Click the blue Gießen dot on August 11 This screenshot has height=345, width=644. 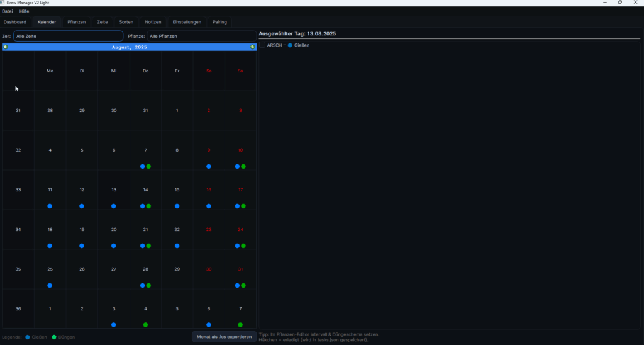50,206
